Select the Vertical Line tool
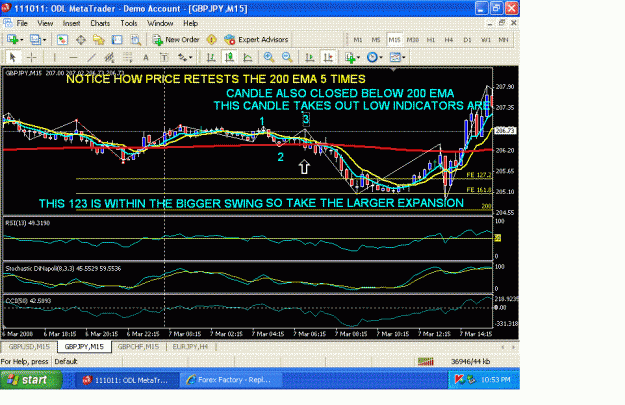Image resolution: width=625 pixels, height=405 pixels. 55,57
